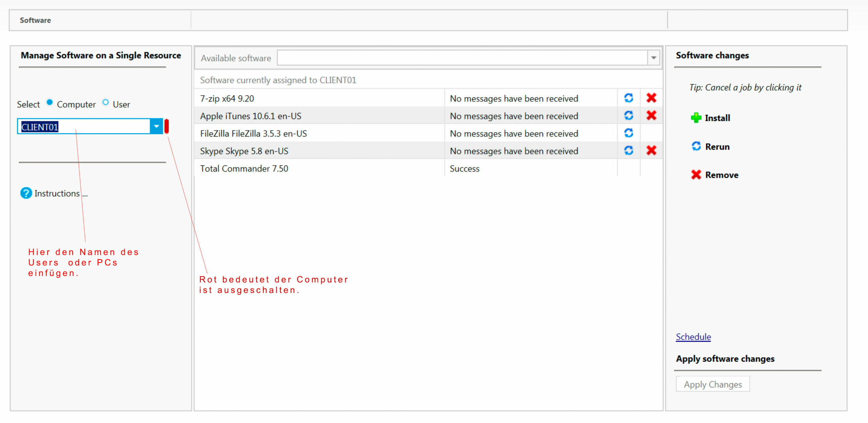Click the 'Software changes' heading
The image size is (868, 423).
coord(712,55)
